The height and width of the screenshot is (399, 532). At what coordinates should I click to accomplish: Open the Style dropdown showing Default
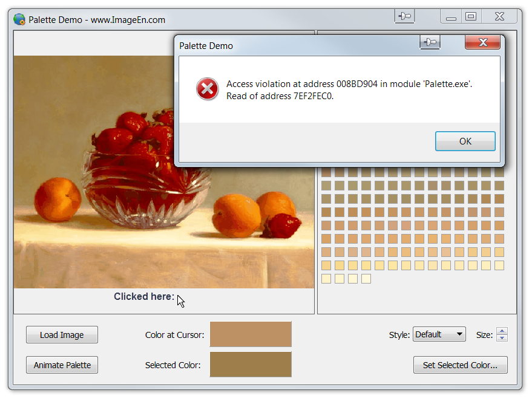click(439, 334)
